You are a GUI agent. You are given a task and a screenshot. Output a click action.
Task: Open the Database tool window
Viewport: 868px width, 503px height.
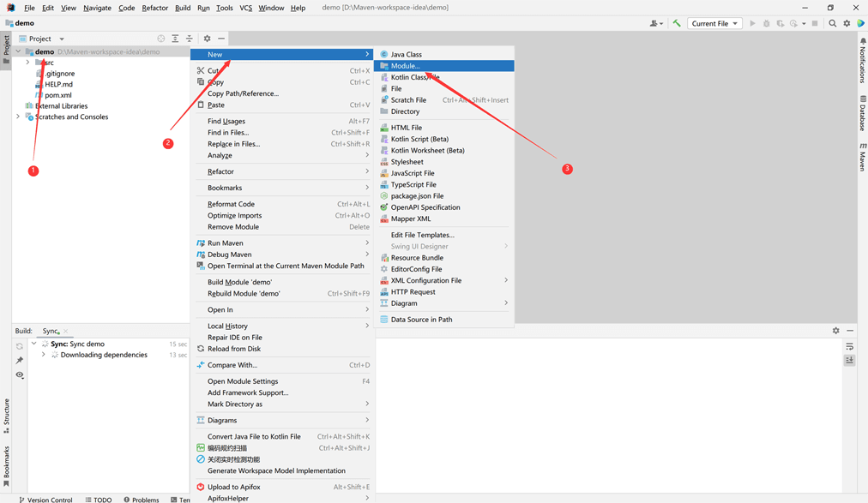(x=863, y=113)
